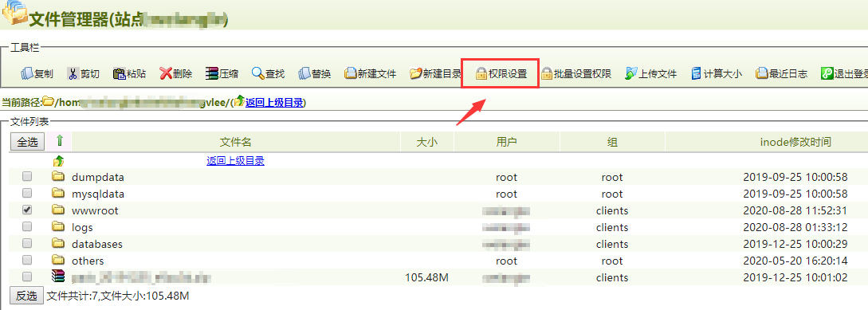Click 计算大小 calculate size tool
The width and height of the screenshot is (868, 310).
pyautogui.click(x=717, y=73)
